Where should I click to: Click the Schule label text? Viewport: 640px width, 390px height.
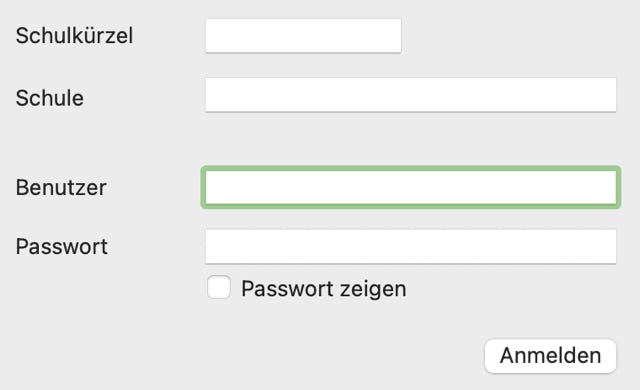[49, 98]
